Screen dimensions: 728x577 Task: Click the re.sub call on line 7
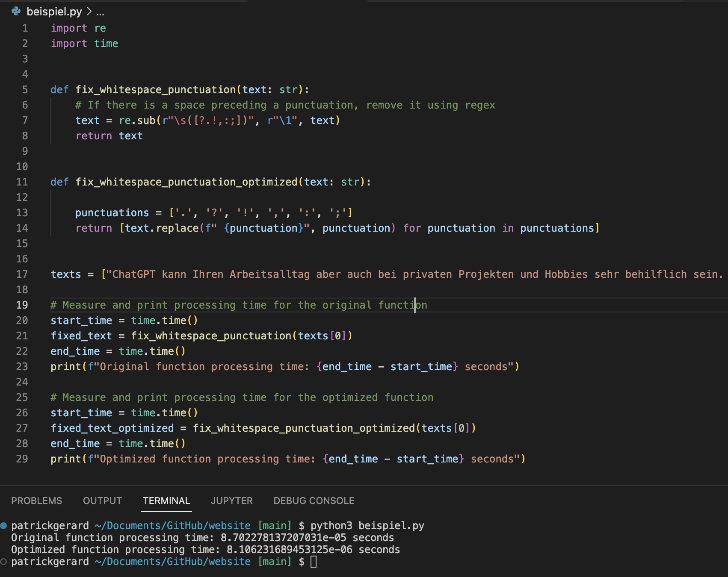229,121
